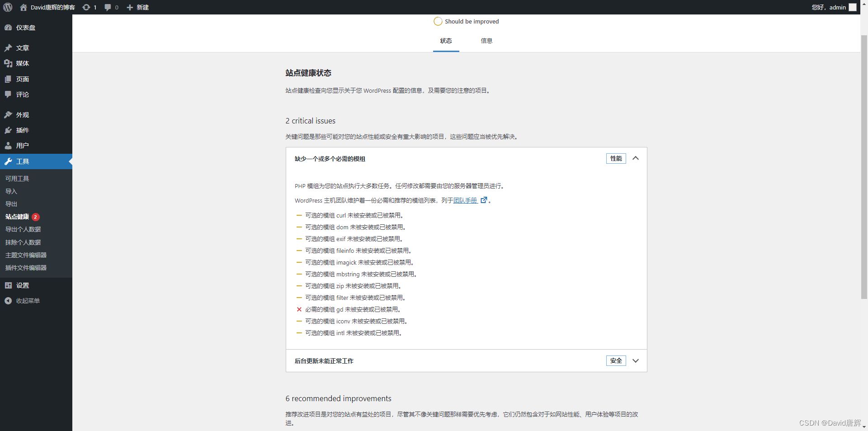
Task: Click the 媒体 media icon
Action: 8,63
